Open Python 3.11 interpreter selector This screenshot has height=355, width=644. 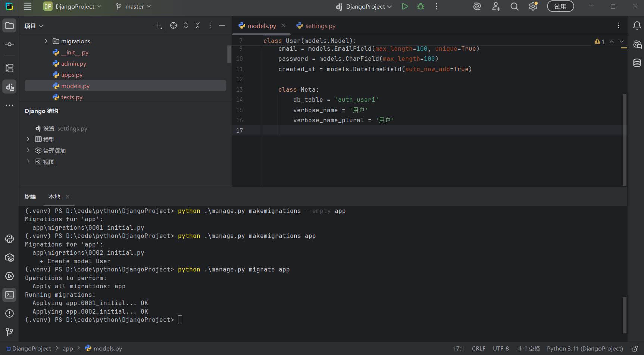point(585,348)
